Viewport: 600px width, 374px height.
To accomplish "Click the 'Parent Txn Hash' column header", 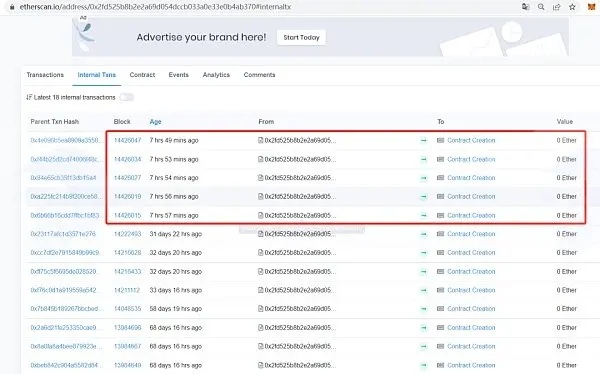I will pos(55,122).
